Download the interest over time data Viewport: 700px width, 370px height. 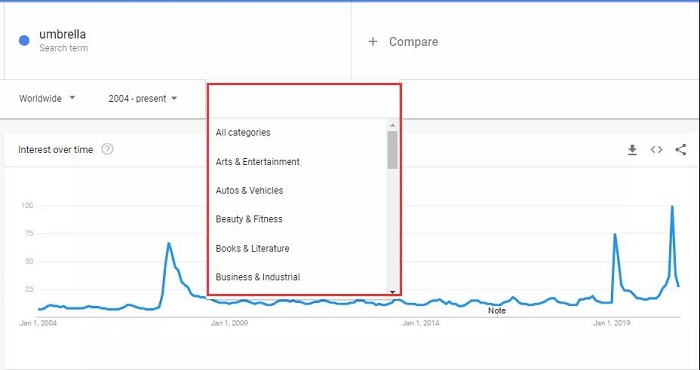632,150
